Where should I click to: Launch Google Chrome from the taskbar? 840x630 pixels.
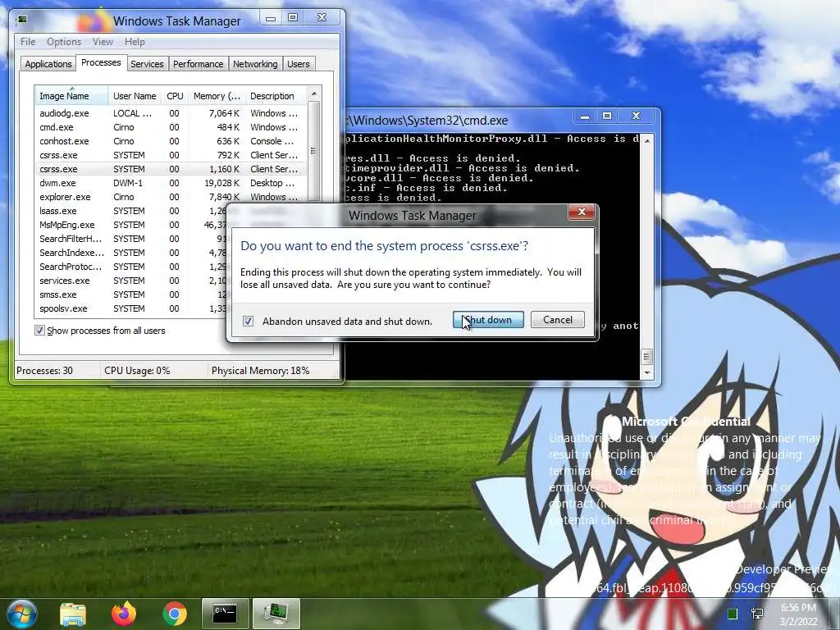pos(175,614)
